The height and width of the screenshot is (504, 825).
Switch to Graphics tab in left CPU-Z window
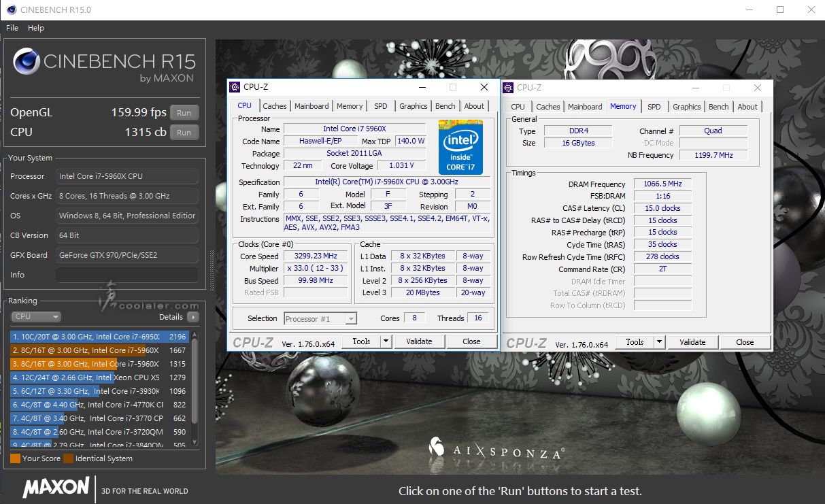coord(414,106)
